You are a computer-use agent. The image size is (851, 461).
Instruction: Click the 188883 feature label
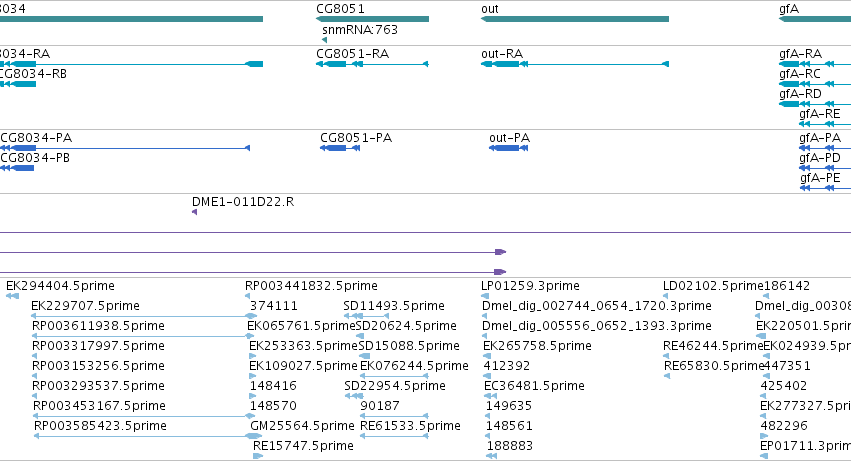point(510,446)
